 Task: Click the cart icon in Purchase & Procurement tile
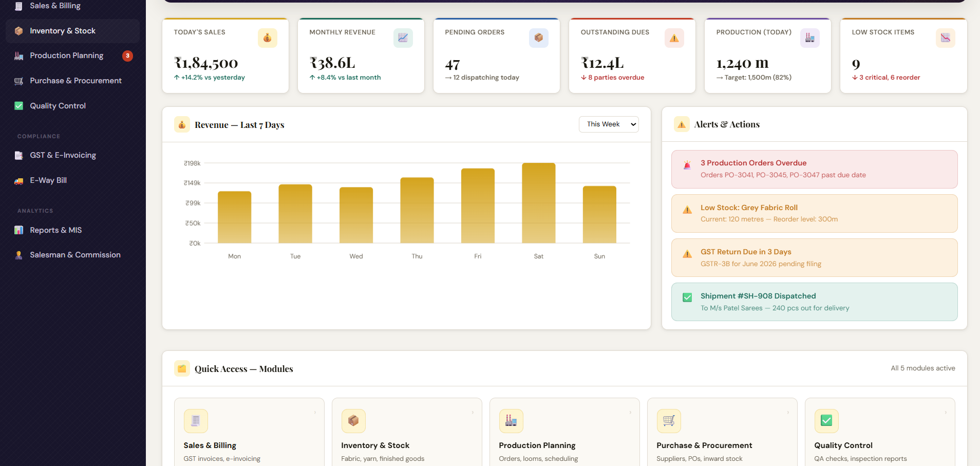[x=669, y=421]
